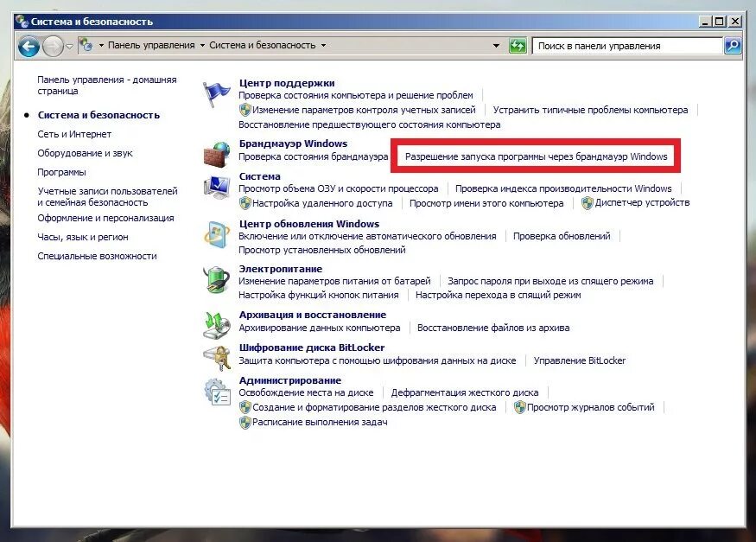Open the Архивация и восстановление heading
Screen dimensions: 756x542
[313, 315]
